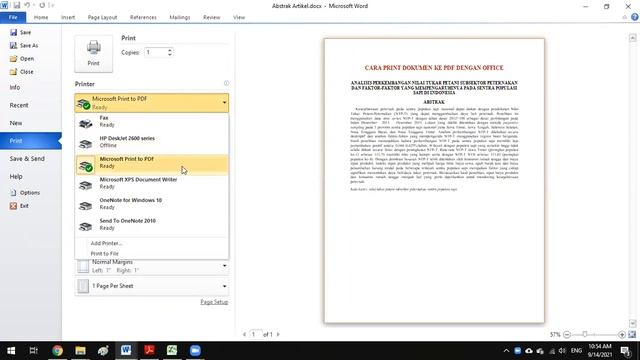Click the Copies number field
The width and height of the screenshot is (640, 360).
(155, 52)
